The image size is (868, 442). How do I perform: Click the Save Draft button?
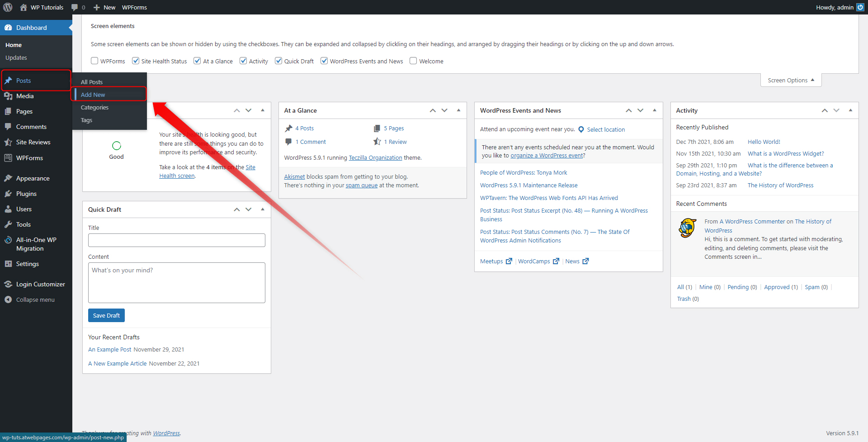point(106,315)
